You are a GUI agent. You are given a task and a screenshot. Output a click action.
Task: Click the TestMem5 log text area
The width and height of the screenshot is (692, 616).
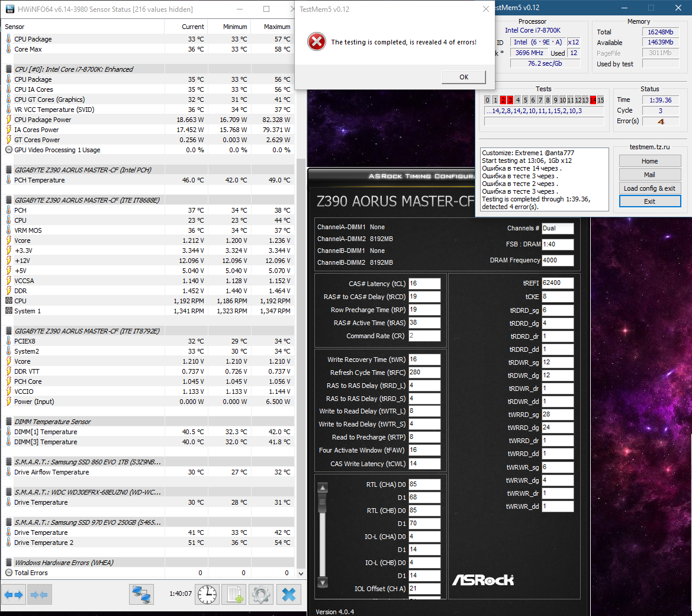[545, 179]
